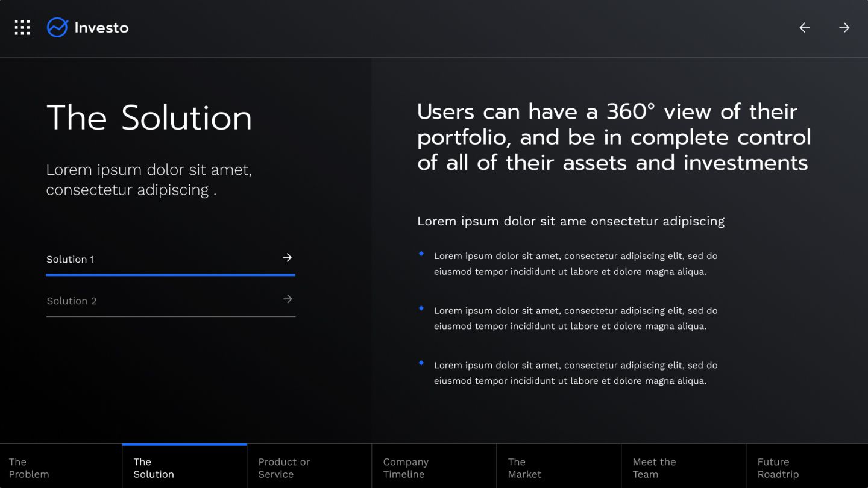Select the first blue diamond bullet icon
Screen dimensions: 868x488
(x=421, y=254)
